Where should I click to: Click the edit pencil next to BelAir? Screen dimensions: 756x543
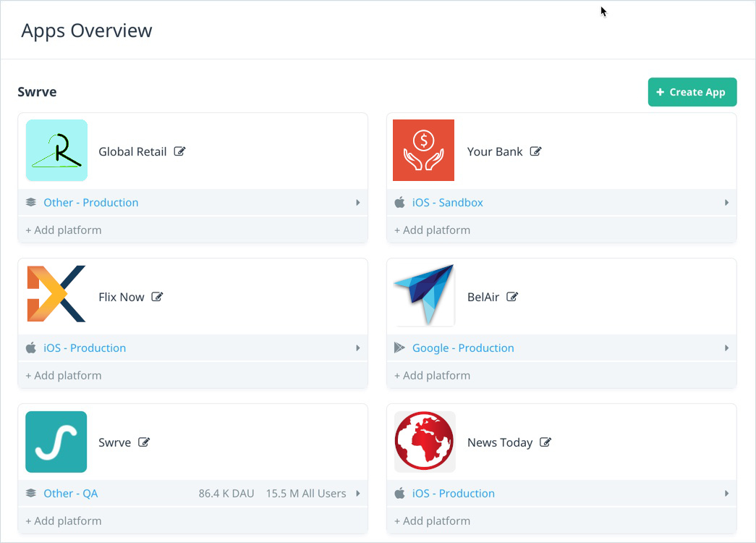pyautogui.click(x=512, y=296)
